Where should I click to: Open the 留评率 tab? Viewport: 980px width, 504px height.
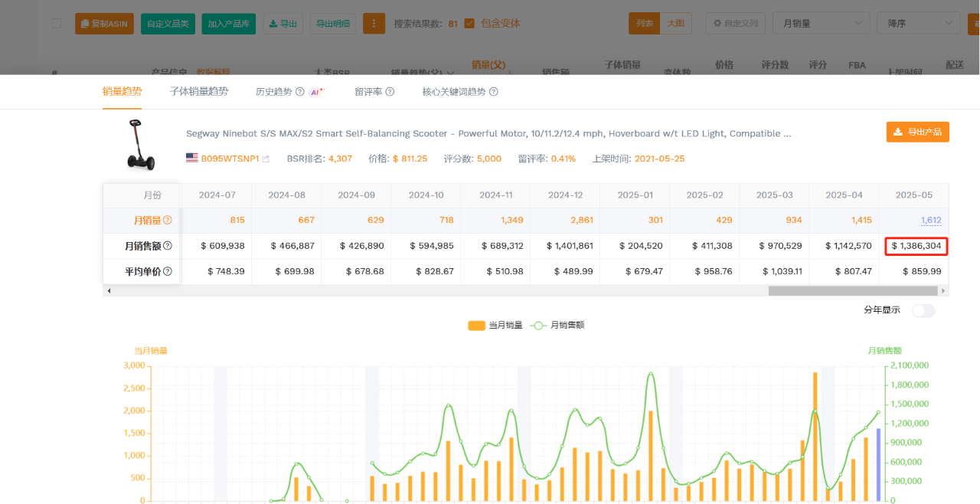tap(368, 92)
